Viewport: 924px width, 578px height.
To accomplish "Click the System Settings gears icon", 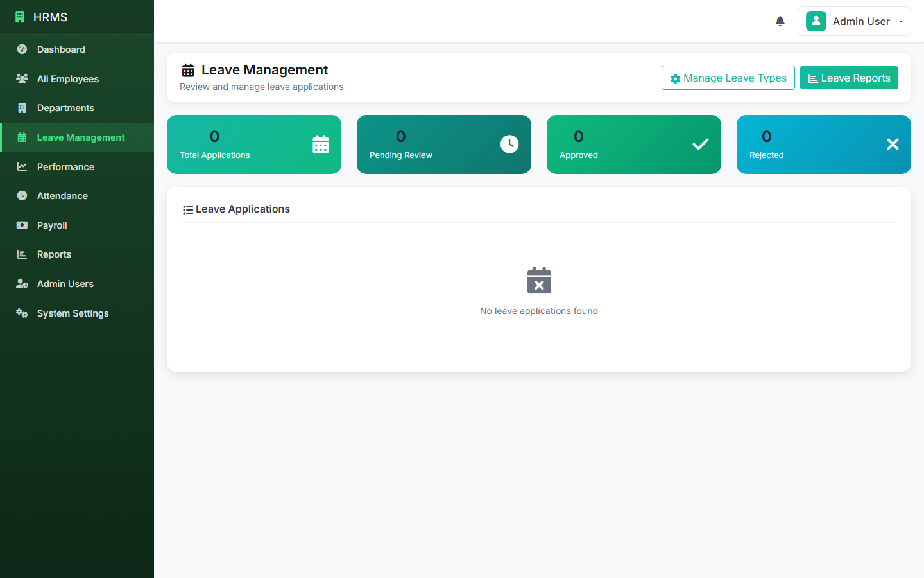I will (x=22, y=313).
